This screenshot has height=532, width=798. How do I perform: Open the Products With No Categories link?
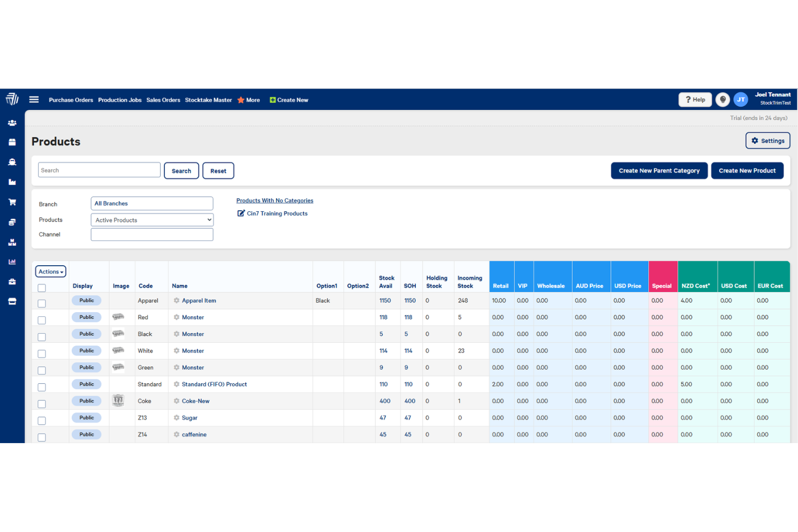[x=274, y=200]
